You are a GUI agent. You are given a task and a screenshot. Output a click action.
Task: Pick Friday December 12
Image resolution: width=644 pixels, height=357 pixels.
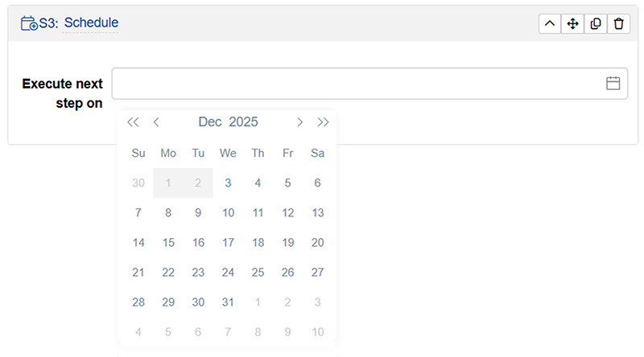click(x=287, y=213)
